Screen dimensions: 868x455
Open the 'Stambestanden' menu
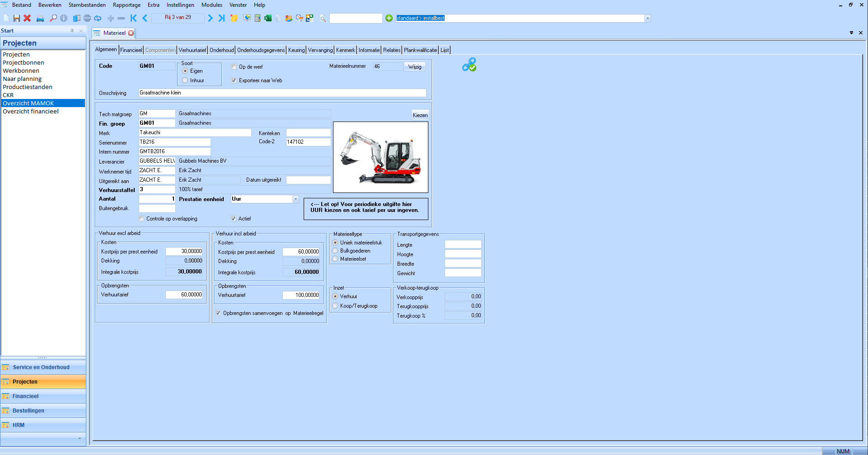(87, 5)
